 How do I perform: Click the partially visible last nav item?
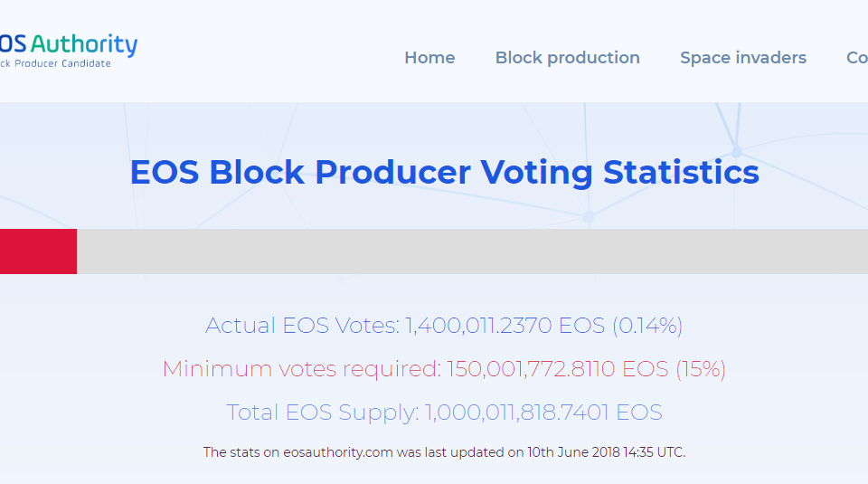tap(857, 58)
